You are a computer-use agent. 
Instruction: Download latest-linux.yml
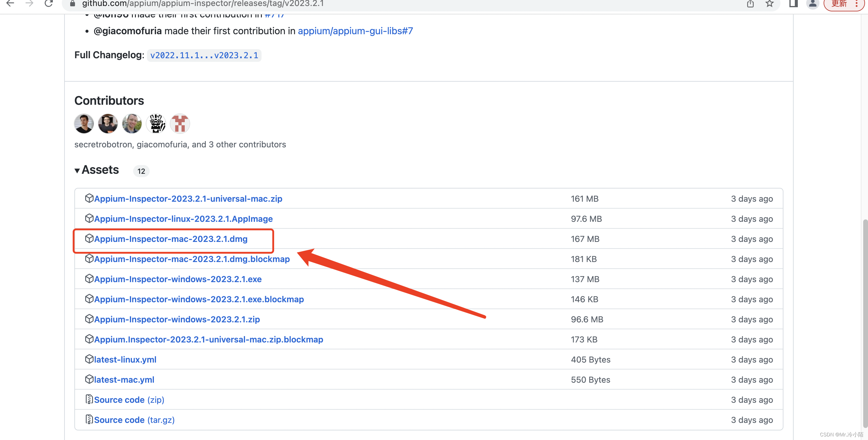(125, 360)
